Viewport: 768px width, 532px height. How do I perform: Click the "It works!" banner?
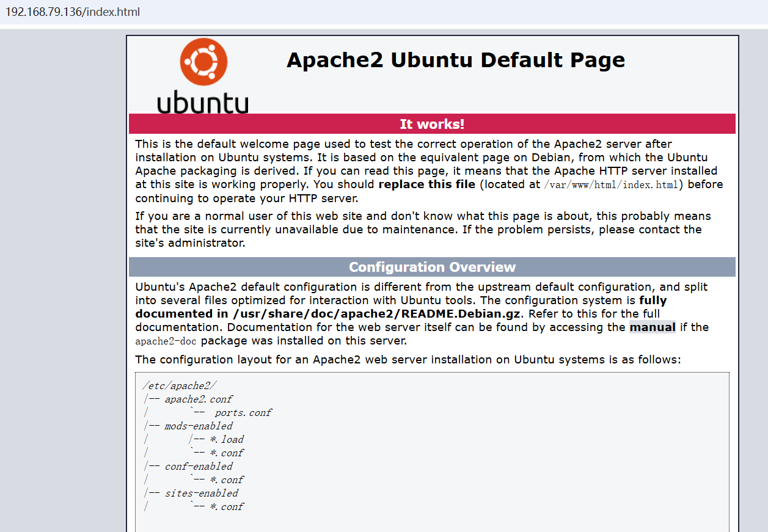432,124
